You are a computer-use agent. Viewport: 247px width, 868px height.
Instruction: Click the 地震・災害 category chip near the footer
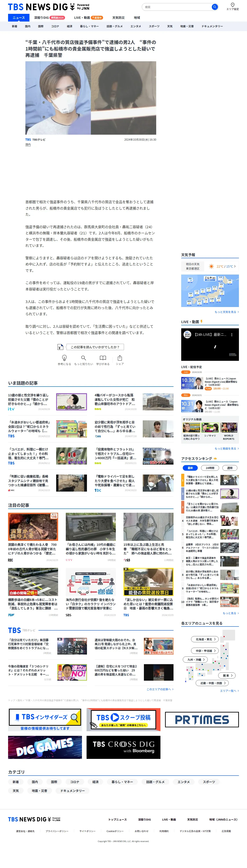pos(39,791)
